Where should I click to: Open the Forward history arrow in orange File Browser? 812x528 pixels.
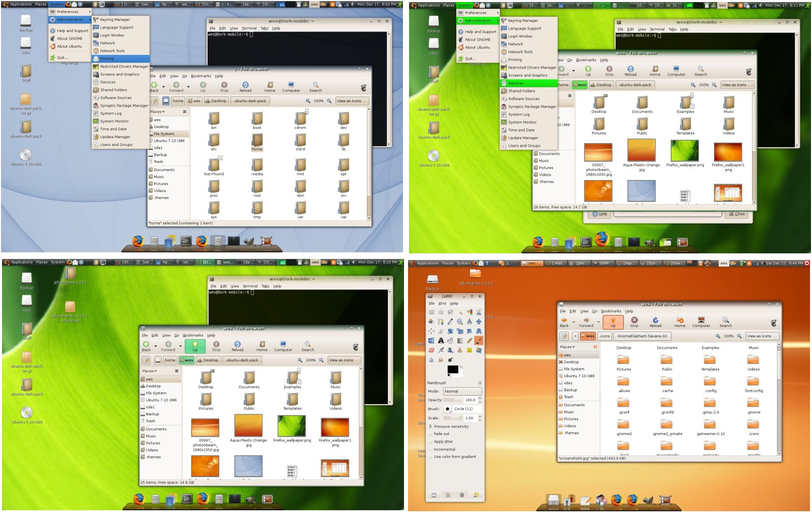tap(598, 322)
